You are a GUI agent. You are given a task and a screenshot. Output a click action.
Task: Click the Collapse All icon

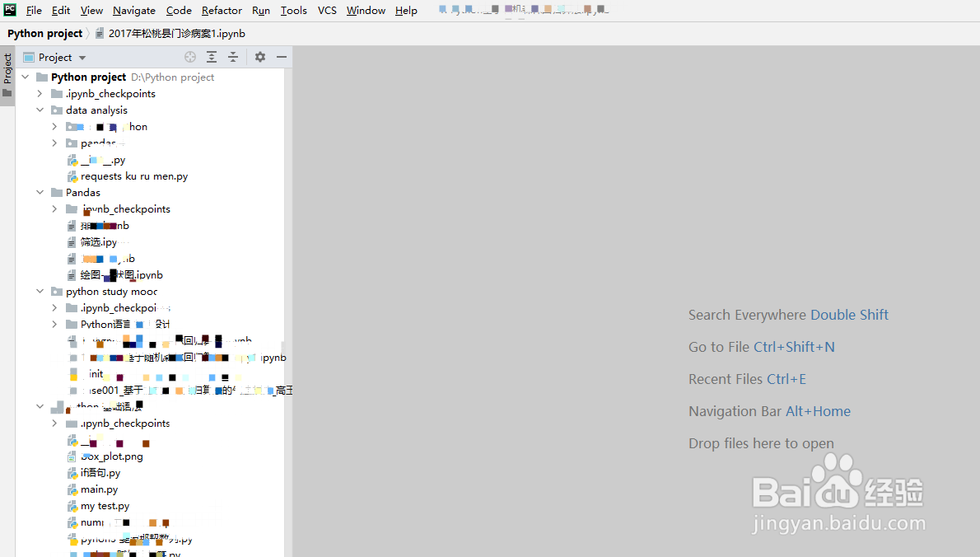coord(233,57)
